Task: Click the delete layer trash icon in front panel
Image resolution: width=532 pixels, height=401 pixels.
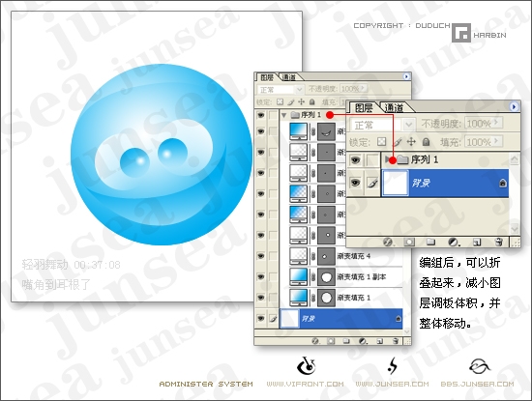Action: (499, 242)
